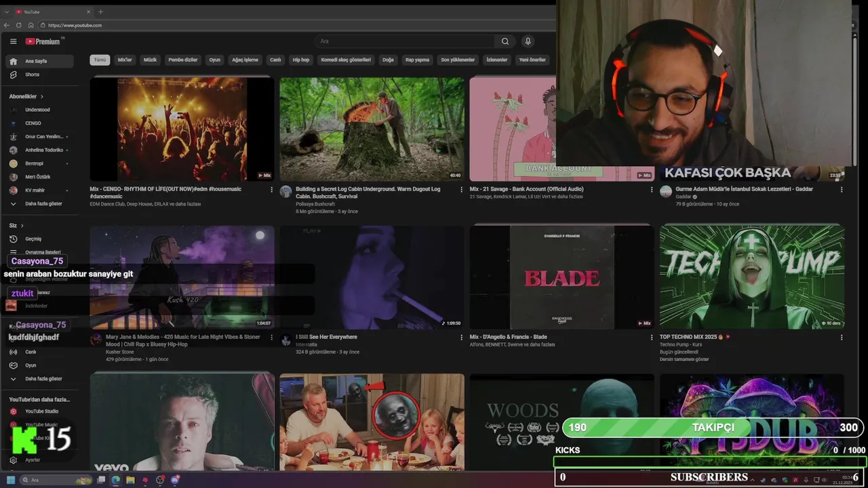Image resolution: width=868 pixels, height=488 pixels.
Task: Open Bentropi channel subscription
Action: pos(40,163)
